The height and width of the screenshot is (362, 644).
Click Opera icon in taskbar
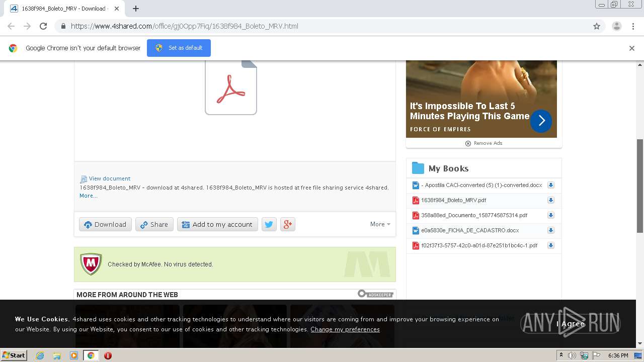(108, 355)
